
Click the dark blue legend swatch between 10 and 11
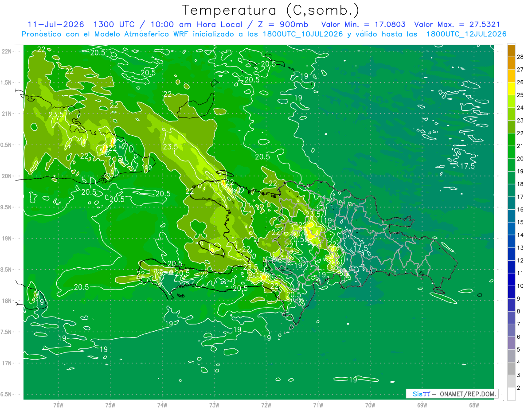[511, 279]
